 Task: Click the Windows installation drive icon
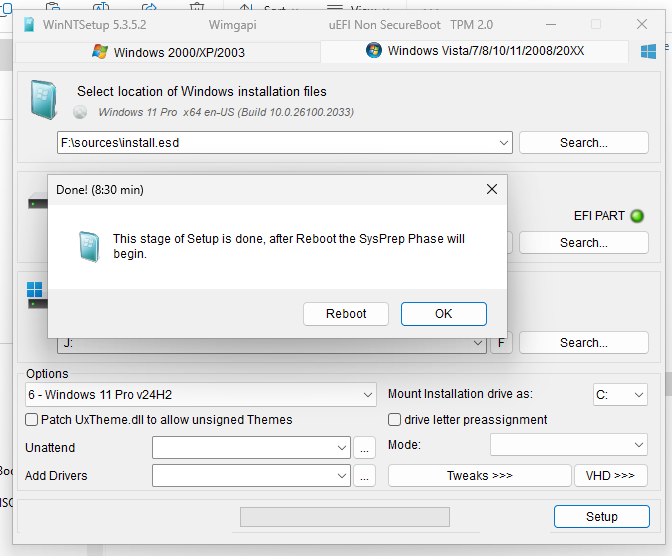pyautogui.click(x=37, y=295)
